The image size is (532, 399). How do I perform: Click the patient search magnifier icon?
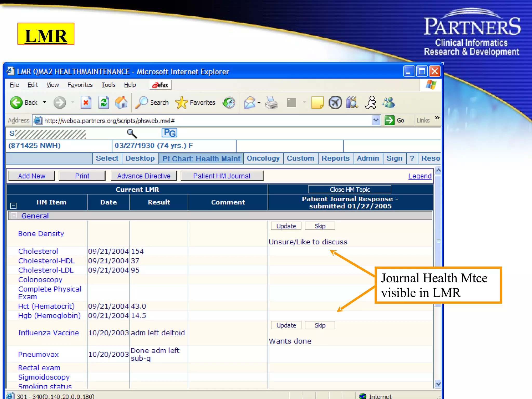[x=132, y=134]
